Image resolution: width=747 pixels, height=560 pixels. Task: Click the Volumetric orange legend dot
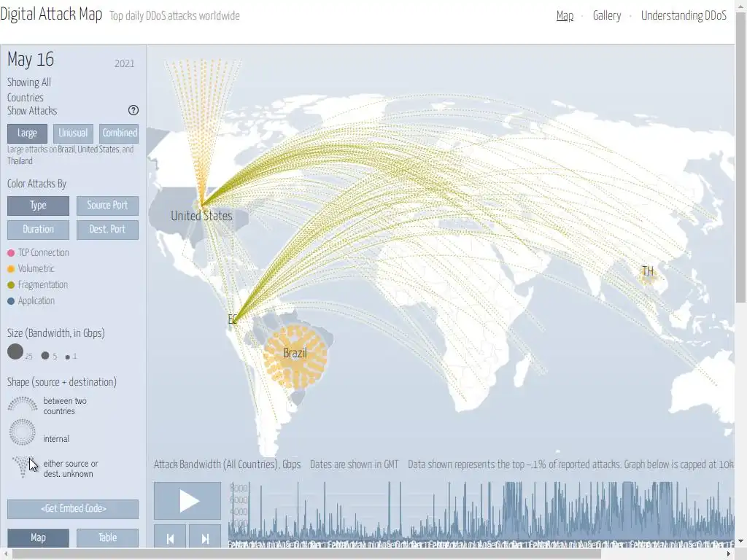pos(11,269)
